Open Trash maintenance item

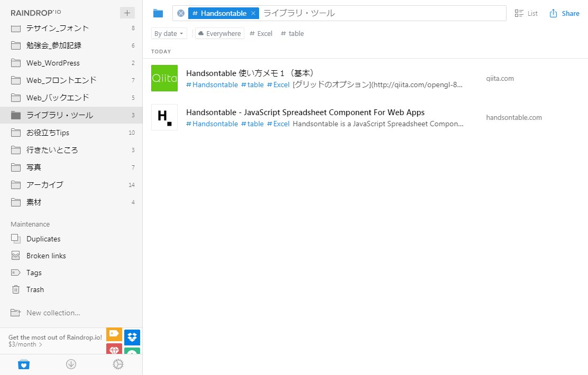[71, 289]
